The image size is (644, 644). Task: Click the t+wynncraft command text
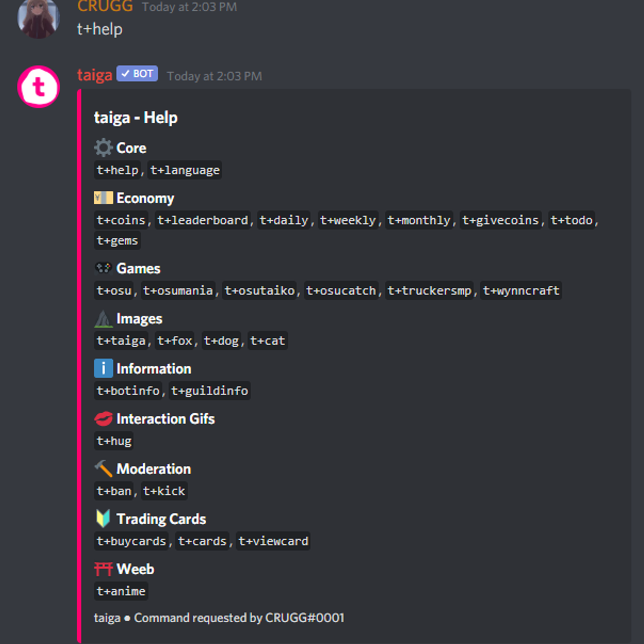[521, 290]
